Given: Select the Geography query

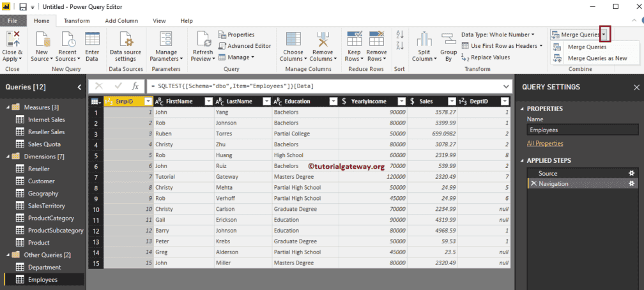Looking at the screenshot, I should (x=44, y=194).
